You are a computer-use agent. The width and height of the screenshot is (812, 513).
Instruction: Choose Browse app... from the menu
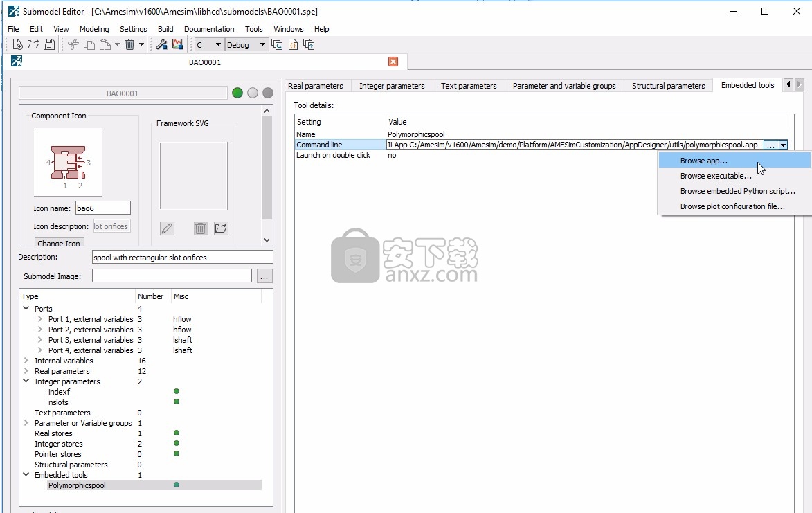click(x=734, y=161)
